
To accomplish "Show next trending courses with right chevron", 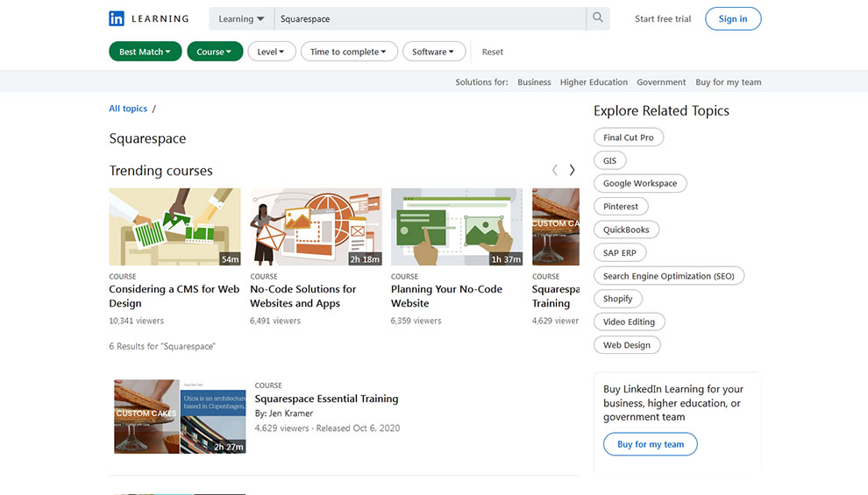I will pyautogui.click(x=572, y=170).
